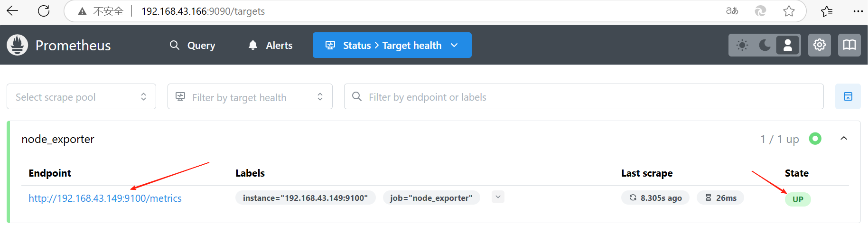Viewport: 868px width, 226px height.
Task: Open Filter by target health dropdown
Action: [250, 97]
